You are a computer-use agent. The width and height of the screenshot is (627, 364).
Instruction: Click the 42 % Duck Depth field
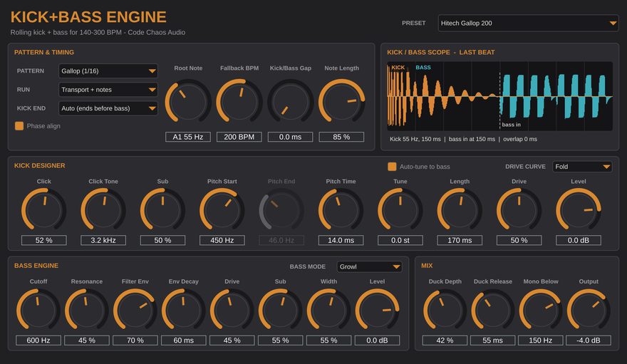pos(445,340)
